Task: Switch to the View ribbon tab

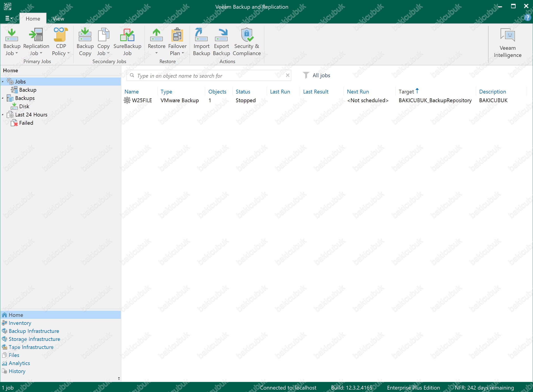Action: point(58,19)
